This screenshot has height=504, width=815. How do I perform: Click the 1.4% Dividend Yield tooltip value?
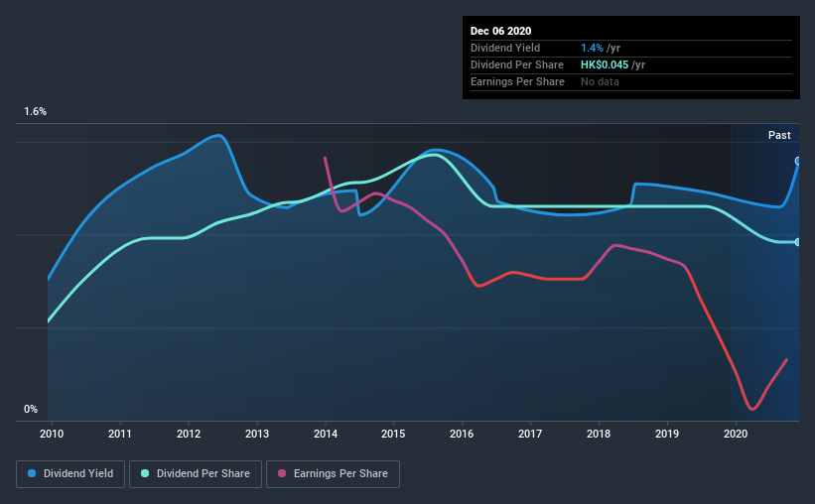pos(592,48)
